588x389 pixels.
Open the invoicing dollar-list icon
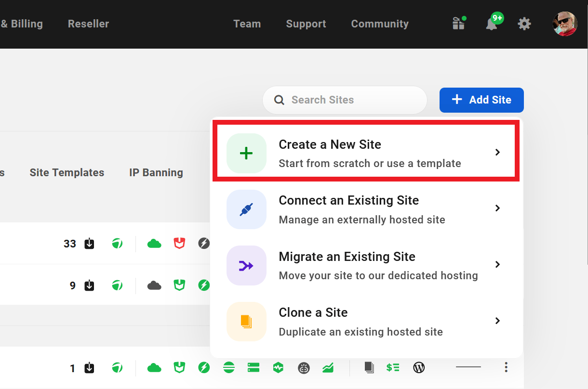[x=393, y=368]
